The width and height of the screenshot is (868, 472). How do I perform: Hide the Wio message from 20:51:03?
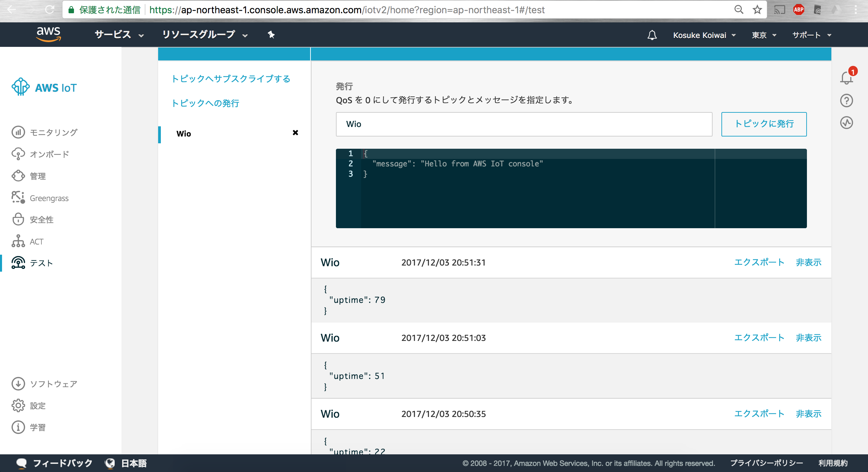coord(808,338)
